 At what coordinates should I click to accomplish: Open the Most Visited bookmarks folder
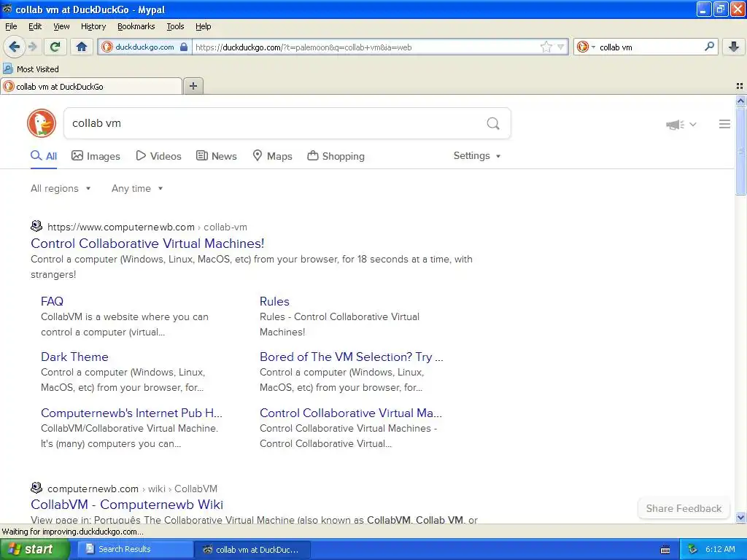(31, 69)
